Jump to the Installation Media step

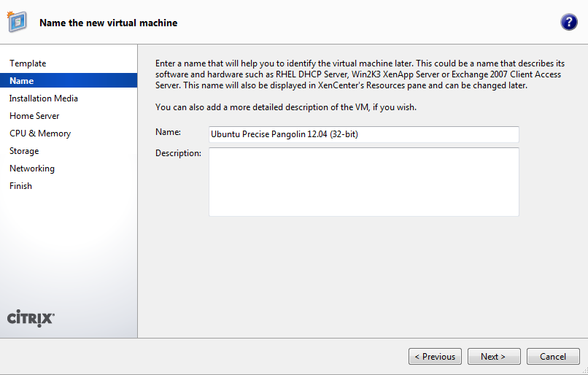tap(44, 98)
